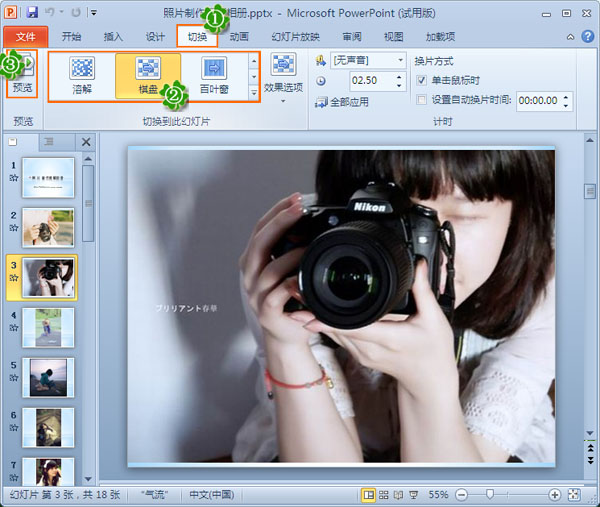Select slide 4 thumbnail
600x507 pixels.
(48, 328)
